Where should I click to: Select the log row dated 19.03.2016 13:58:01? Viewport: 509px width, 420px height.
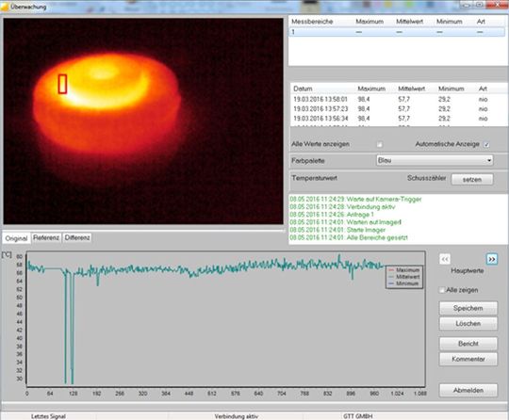coord(399,99)
